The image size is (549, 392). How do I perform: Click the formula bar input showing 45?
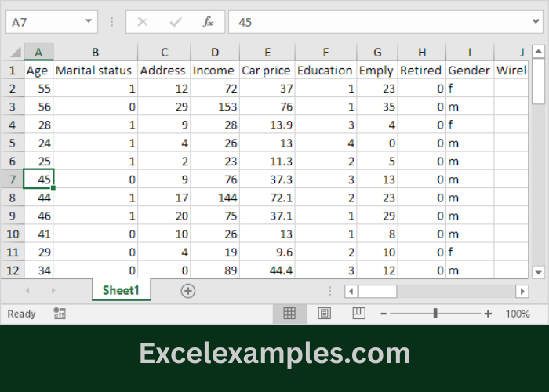[x=376, y=22]
